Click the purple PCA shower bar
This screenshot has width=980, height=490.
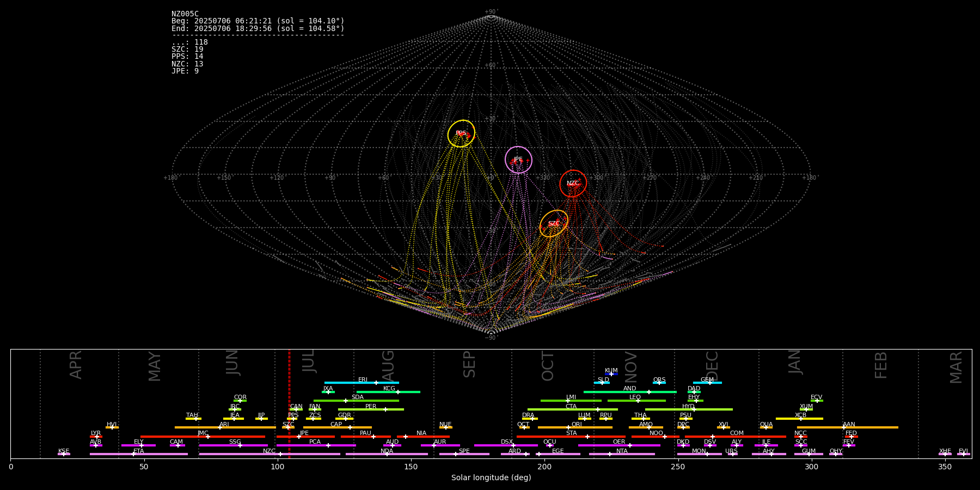pos(316,445)
